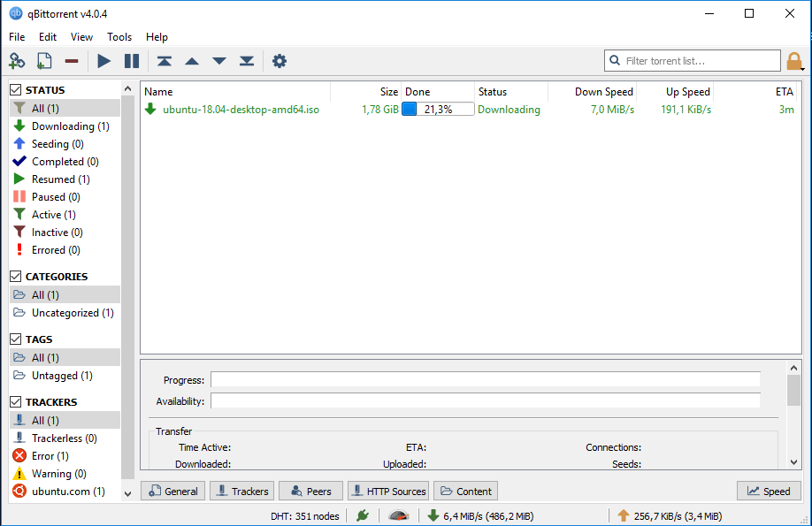Select ubuntu.com (1) tracker filter
This screenshot has width=812, height=526.
tap(65, 492)
